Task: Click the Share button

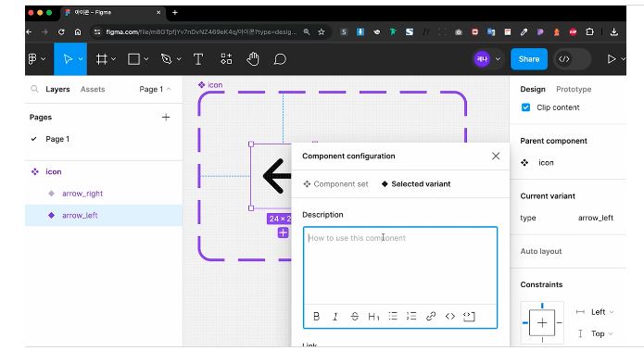Action: click(x=529, y=59)
